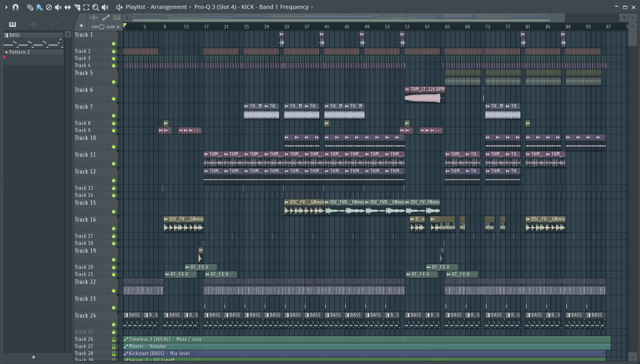The height and width of the screenshot is (364, 640).
Task: Toggle the SLIDE option
Action: click(x=118, y=27)
